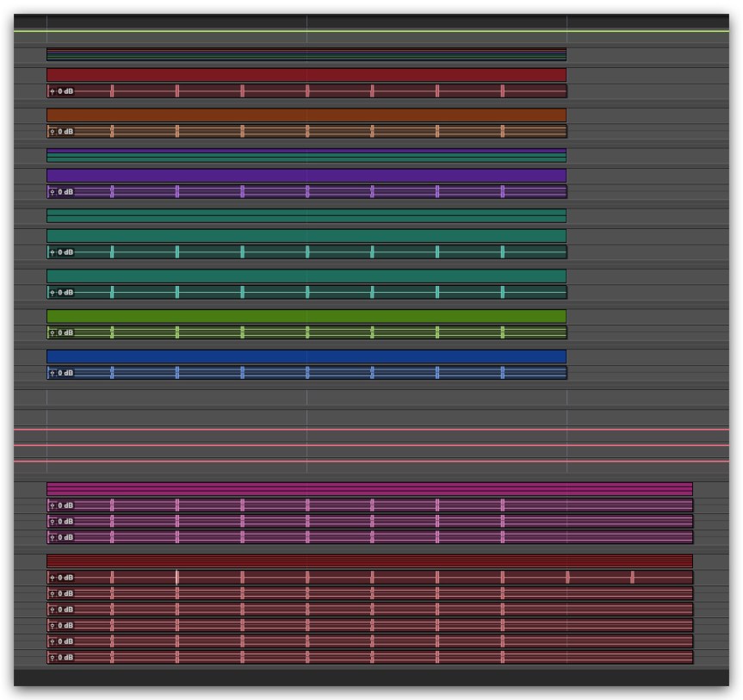Image resolution: width=743 pixels, height=700 pixels.
Task: Click the first breakpoint on the blue clip gain line
Action: click(x=112, y=374)
